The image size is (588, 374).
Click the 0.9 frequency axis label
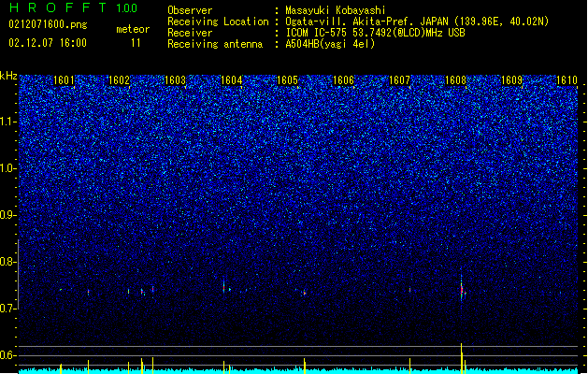[x=8, y=215]
